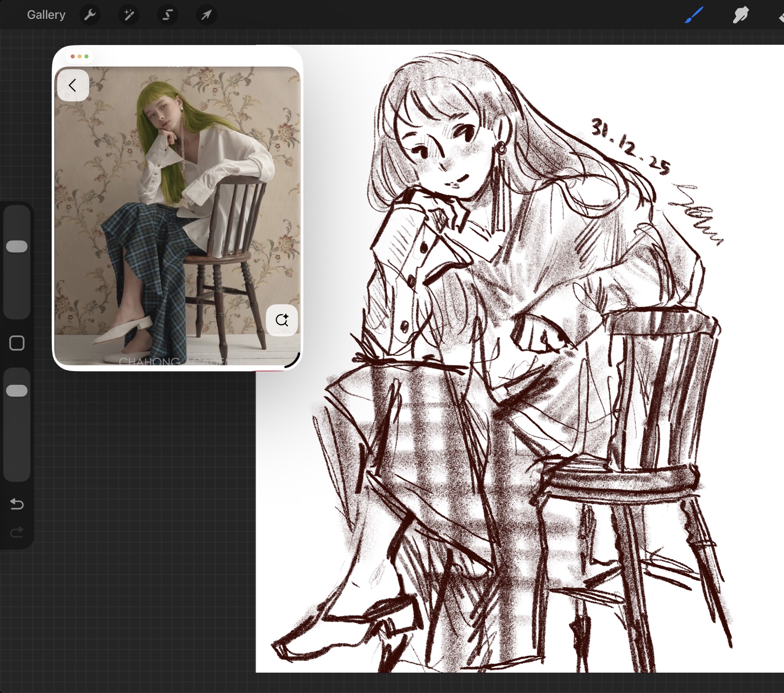This screenshot has width=784, height=693.
Task: Tap the visual search icon on reference photo
Action: pos(281,320)
